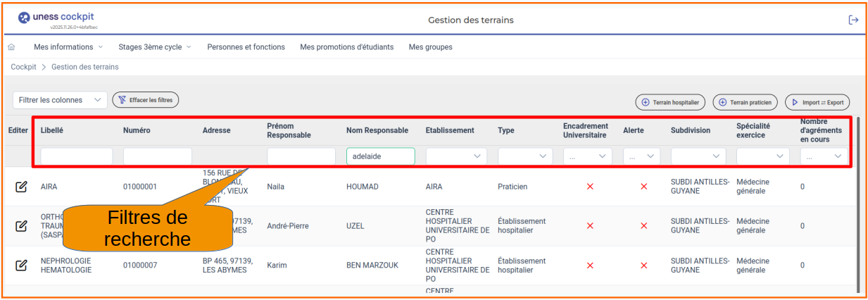Open the Type filter dropdown

pos(525,156)
